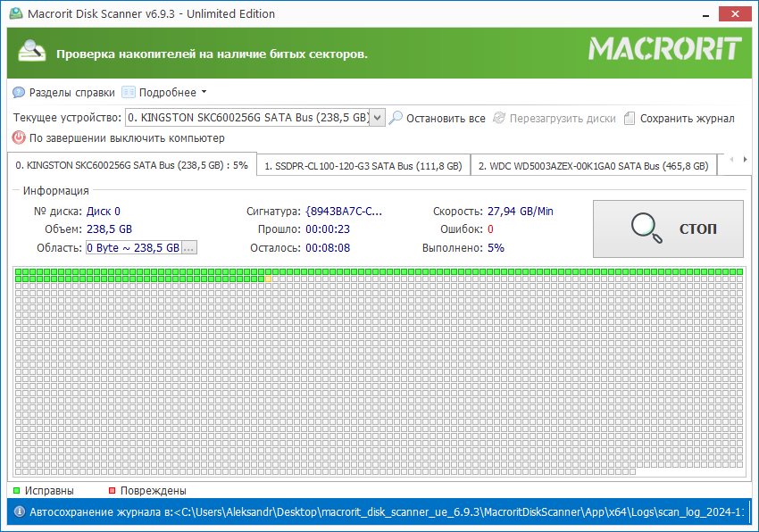Click the red Повреждены legend square
Viewport: 759px width, 532px height.
point(113,490)
